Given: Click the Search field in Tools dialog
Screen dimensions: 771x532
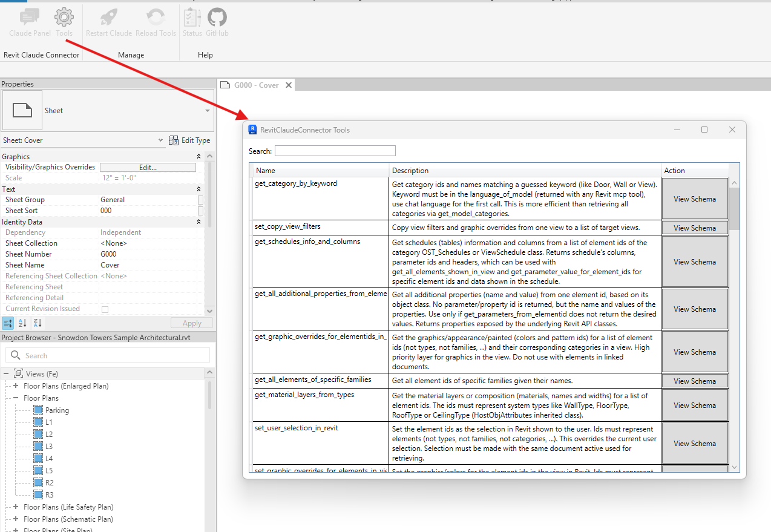Looking at the screenshot, I should click(x=335, y=151).
